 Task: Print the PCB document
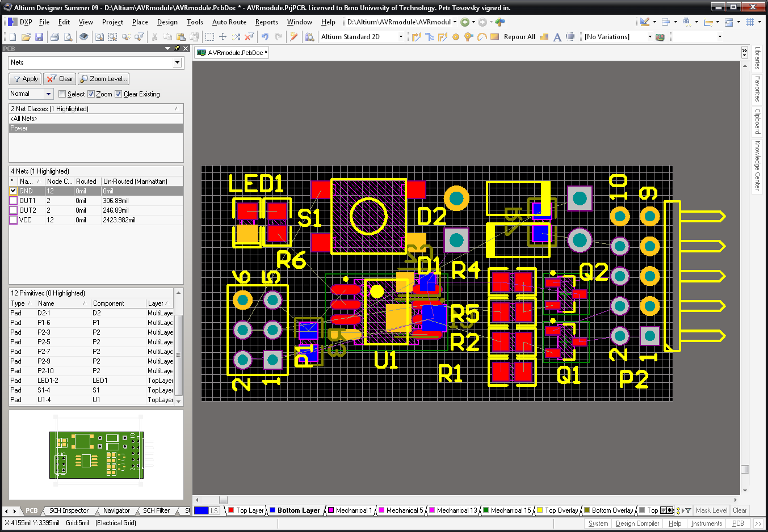(x=54, y=37)
